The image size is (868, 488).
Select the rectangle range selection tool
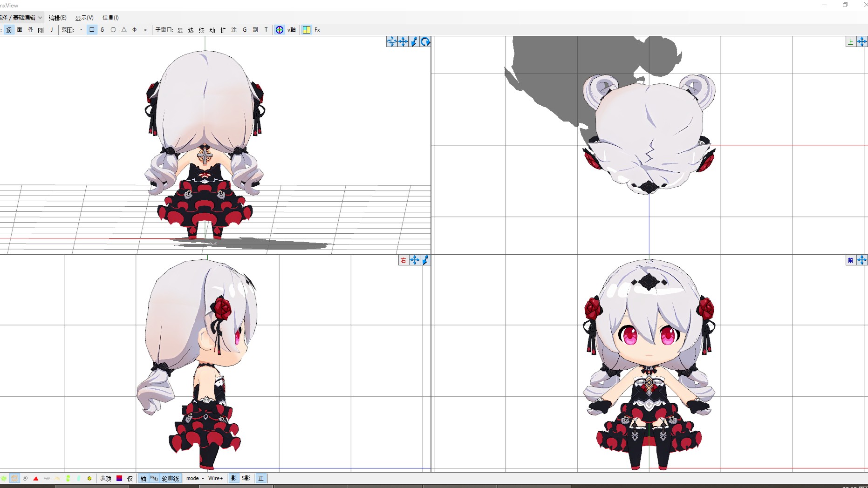tap(92, 30)
